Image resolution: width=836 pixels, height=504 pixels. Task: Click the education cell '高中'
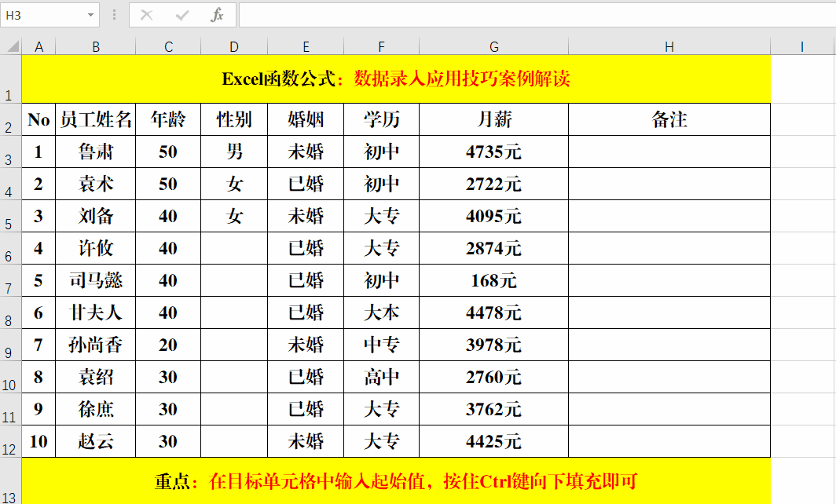tap(382, 377)
